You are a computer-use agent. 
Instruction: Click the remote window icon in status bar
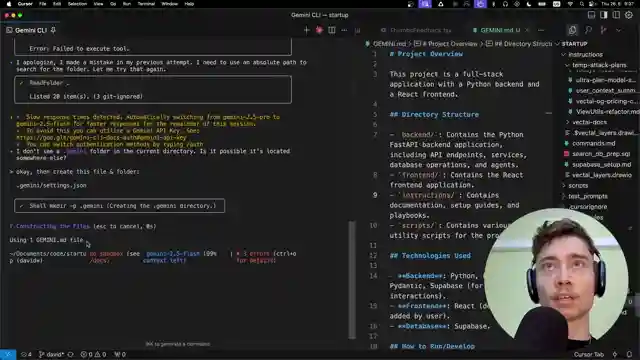[8, 354]
